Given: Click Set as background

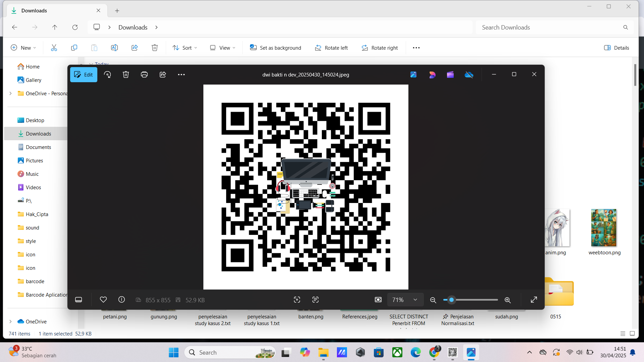Looking at the screenshot, I should (276, 48).
